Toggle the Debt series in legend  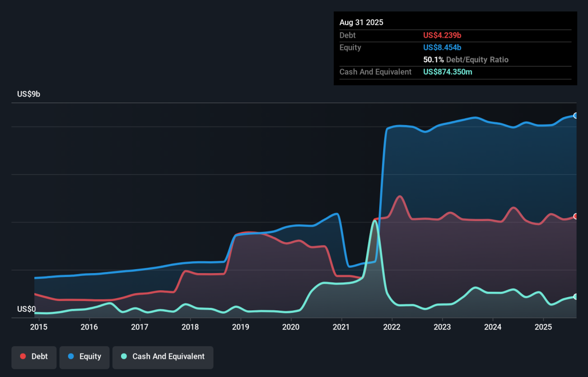pos(34,356)
